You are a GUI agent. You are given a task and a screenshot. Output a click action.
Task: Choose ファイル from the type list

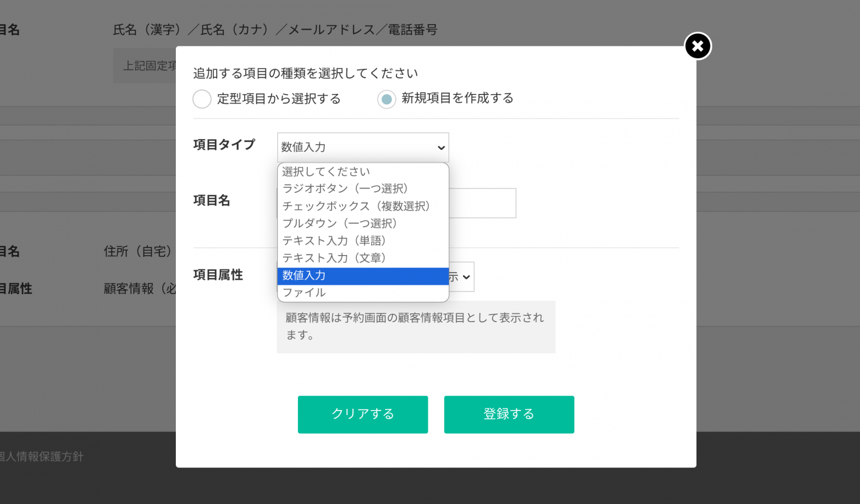[x=304, y=293]
